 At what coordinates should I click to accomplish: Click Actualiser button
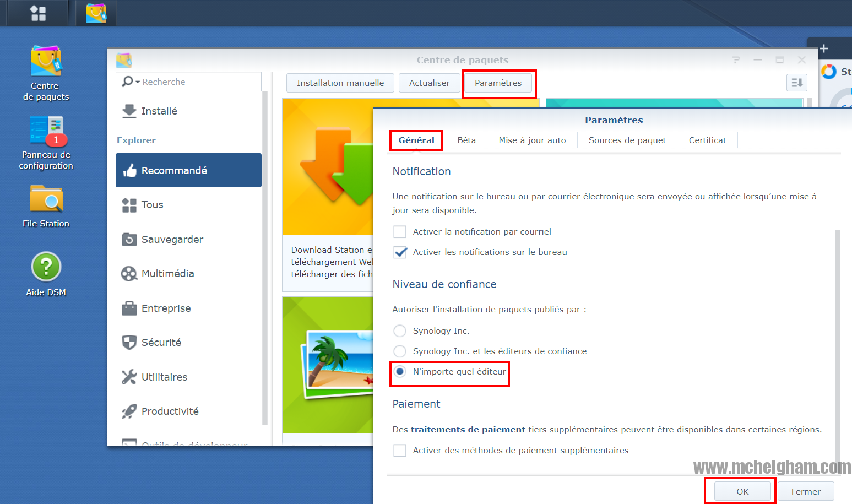[x=430, y=83]
